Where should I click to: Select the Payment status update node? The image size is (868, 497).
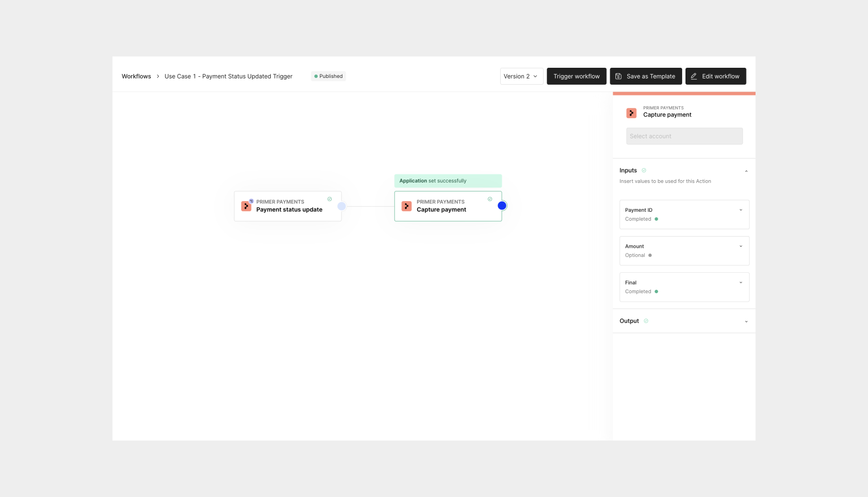pos(288,206)
